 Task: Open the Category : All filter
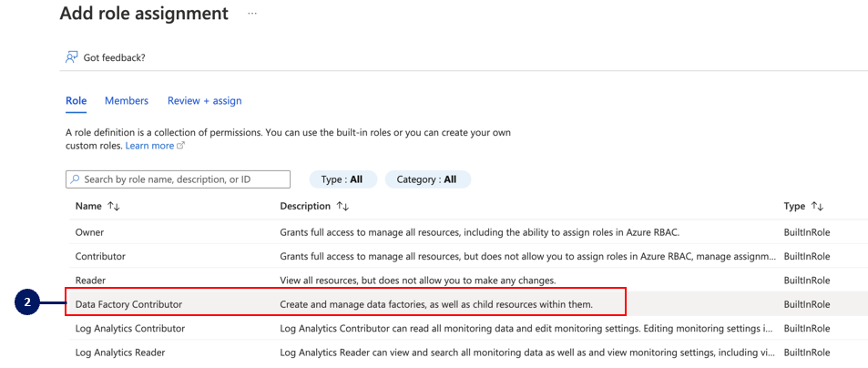427,179
